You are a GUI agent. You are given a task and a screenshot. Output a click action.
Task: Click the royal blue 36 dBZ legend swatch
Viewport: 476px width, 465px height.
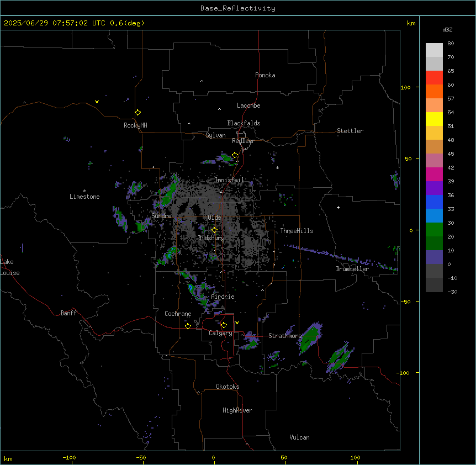434,202
